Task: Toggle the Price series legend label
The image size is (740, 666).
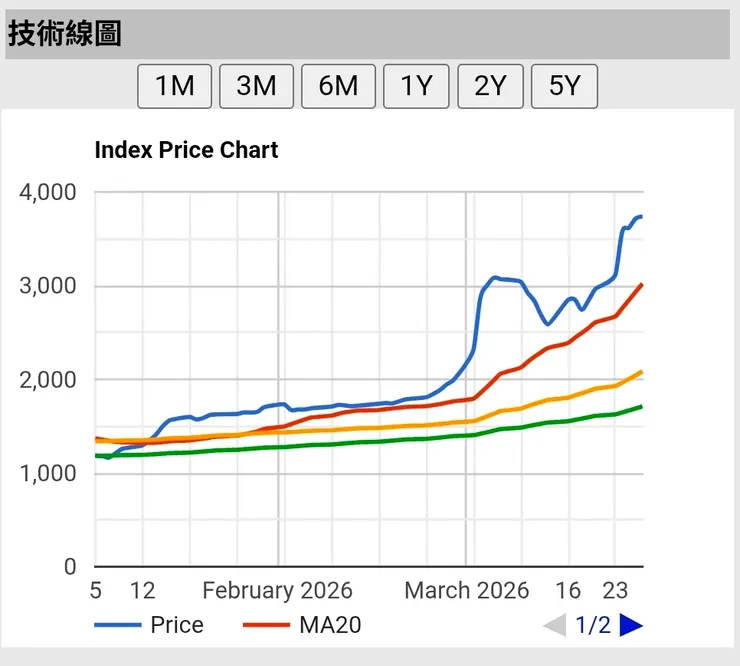Action: coord(176,625)
